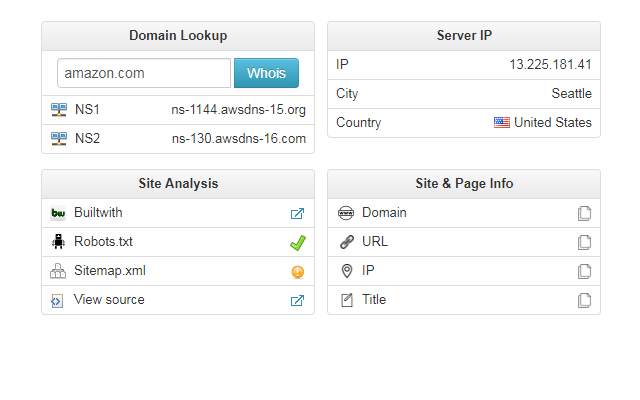Open the View source link text
640x400 pixels.
(x=109, y=300)
